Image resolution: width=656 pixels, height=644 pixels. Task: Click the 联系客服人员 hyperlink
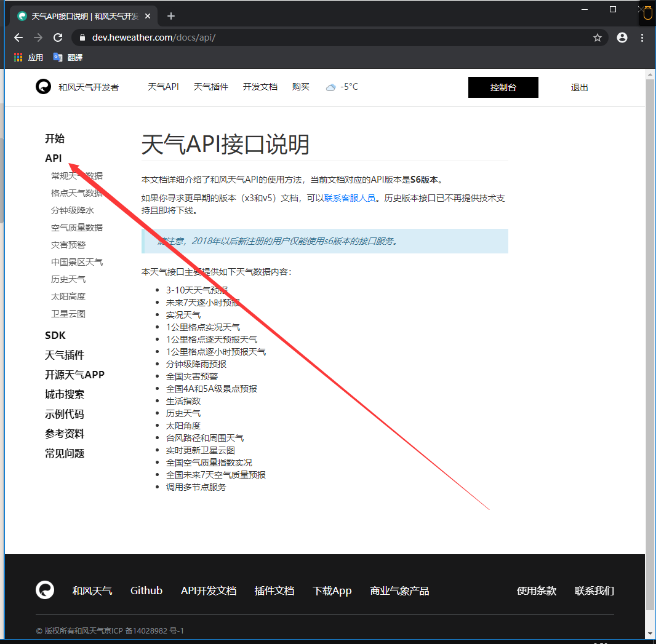tap(350, 198)
